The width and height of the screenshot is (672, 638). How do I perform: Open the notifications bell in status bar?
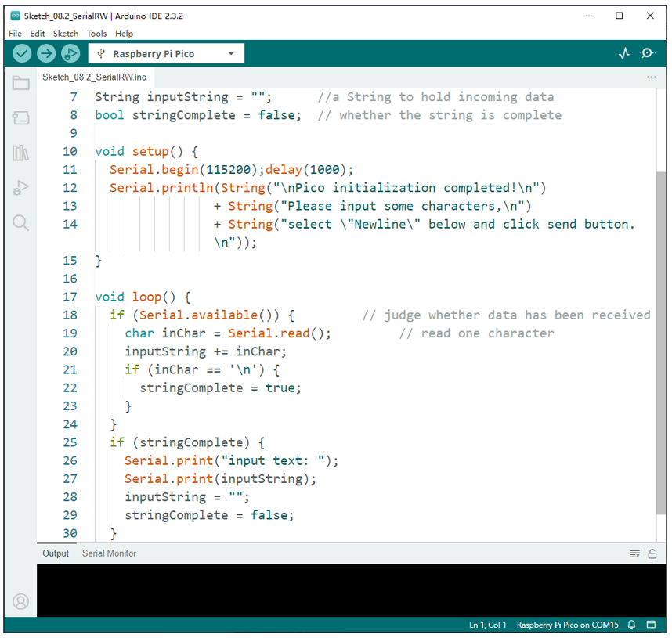pyautogui.click(x=631, y=624)
